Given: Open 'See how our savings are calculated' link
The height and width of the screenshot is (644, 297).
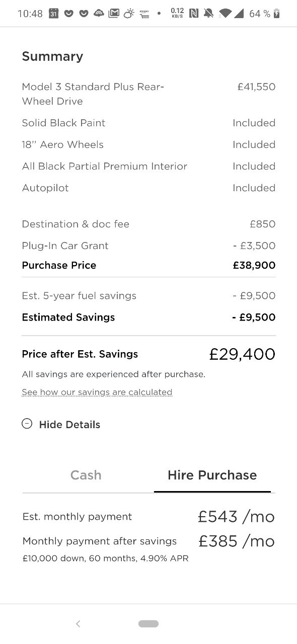Looking at the screenshot, I should point(97,392).
